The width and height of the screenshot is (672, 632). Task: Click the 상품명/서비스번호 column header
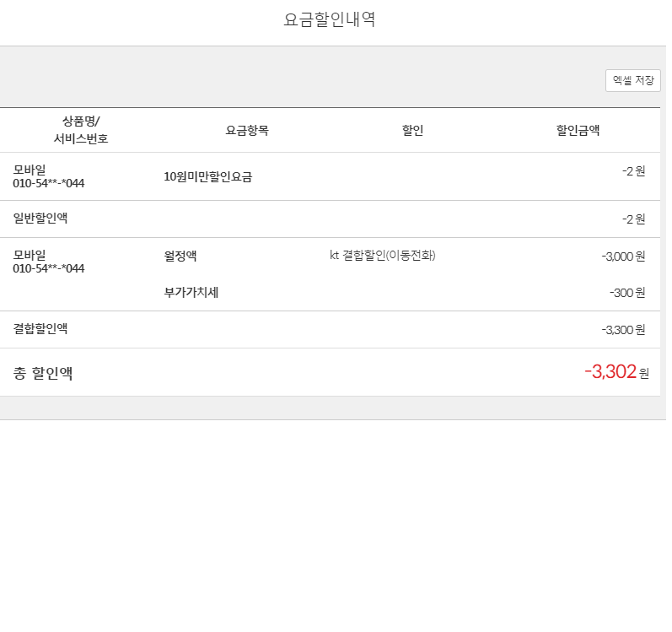tap(81, 130)
